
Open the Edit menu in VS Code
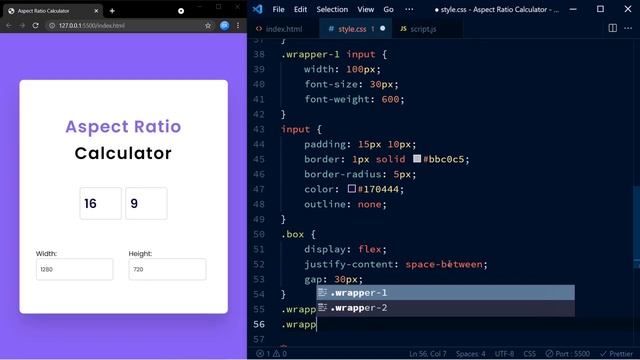(x=300, y=9)
